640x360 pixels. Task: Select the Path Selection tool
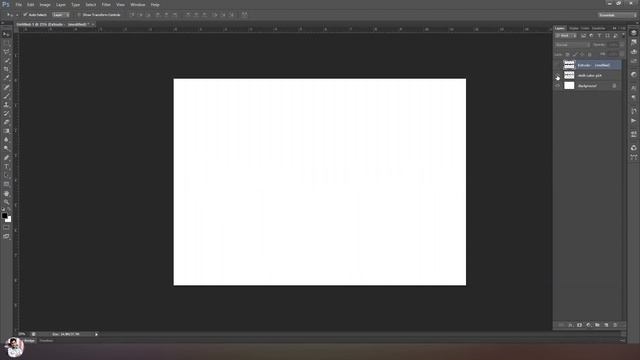pyautogui.click(x=6, y=175)
